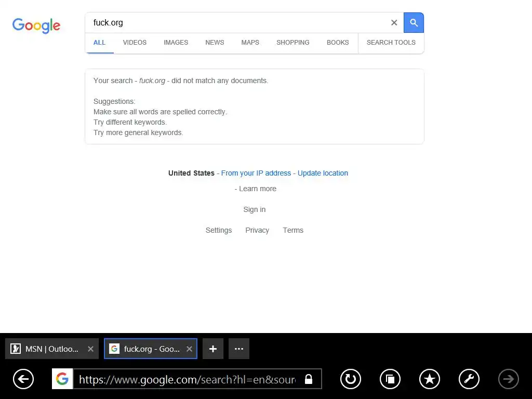532x399 pixels.
Task: Click the 'Try different keywords.' suggestion text
Action: 130,122
